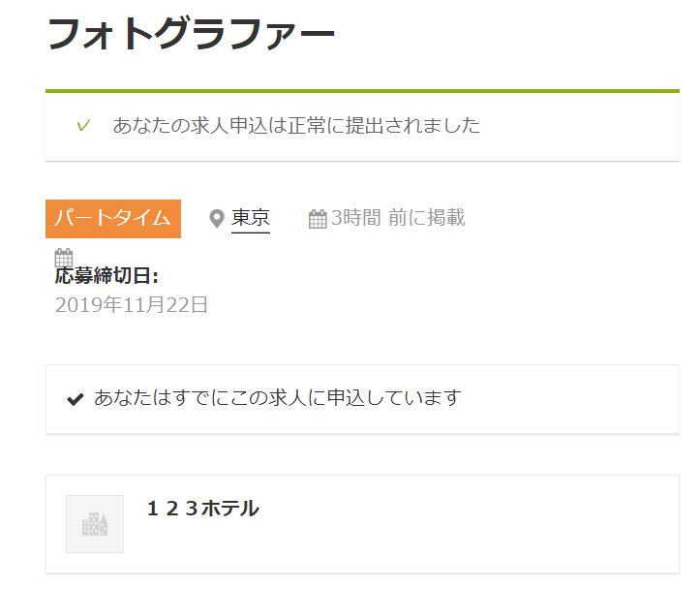Click the calendar icon above 応募締切日
Image resolution: width=700 pixels, height=589 pixels.
[64, 258]
